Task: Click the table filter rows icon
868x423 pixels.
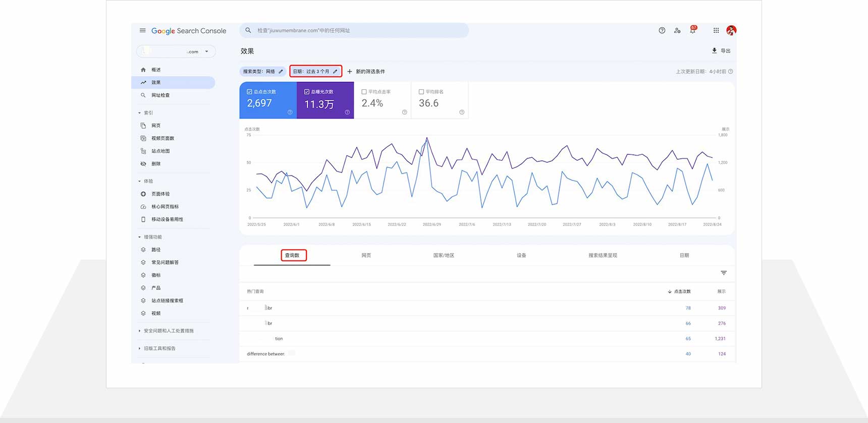Action: 724,273
